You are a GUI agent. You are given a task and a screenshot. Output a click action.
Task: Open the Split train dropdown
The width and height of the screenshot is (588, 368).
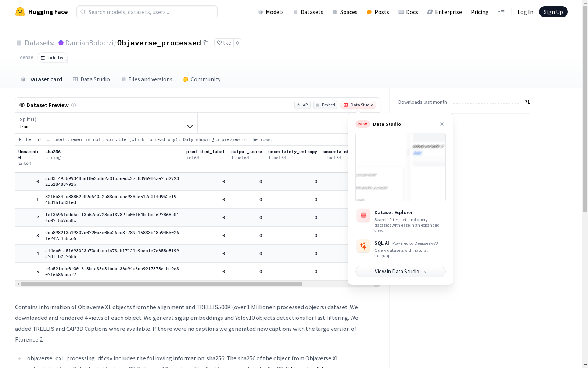click(x=107, y=123)
